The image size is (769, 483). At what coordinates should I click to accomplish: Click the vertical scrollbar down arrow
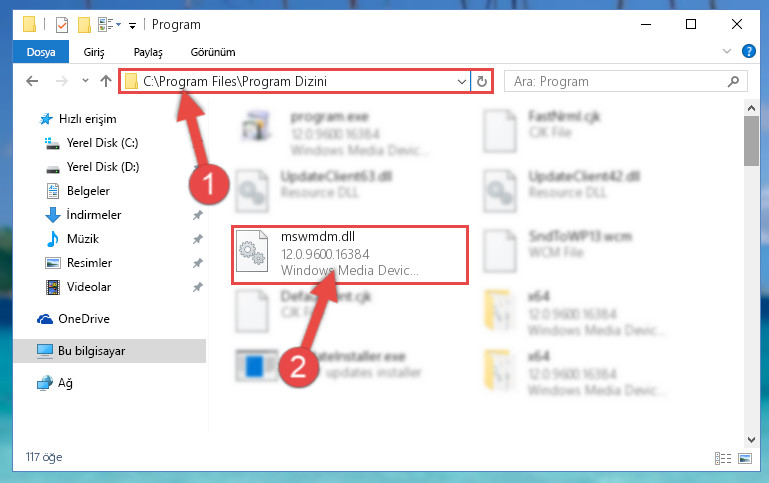point(751,439)
